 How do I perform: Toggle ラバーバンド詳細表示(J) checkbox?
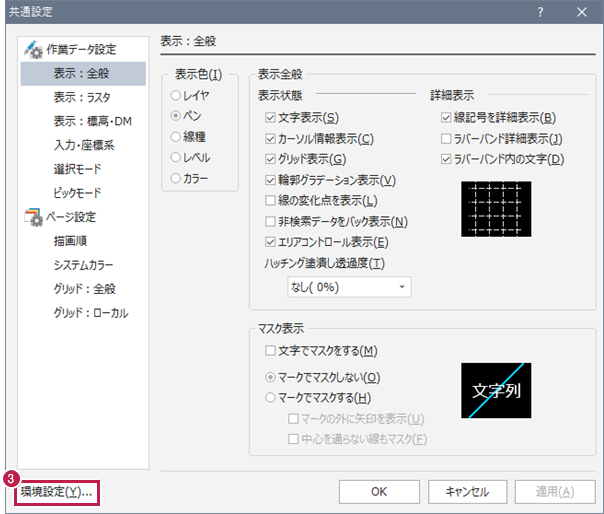click(x=446, y=138)
